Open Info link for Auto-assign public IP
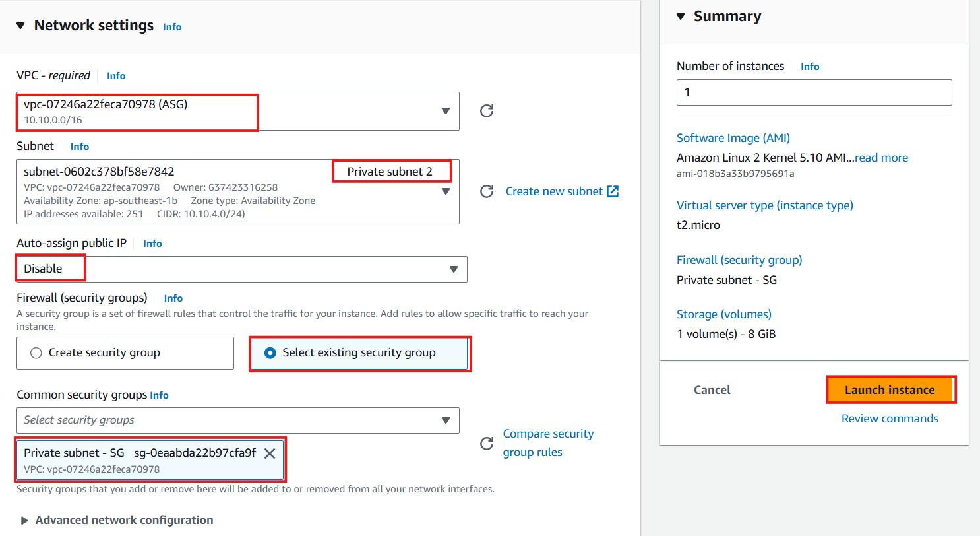Viewport: 980px width, 536px height. [152, 244]
